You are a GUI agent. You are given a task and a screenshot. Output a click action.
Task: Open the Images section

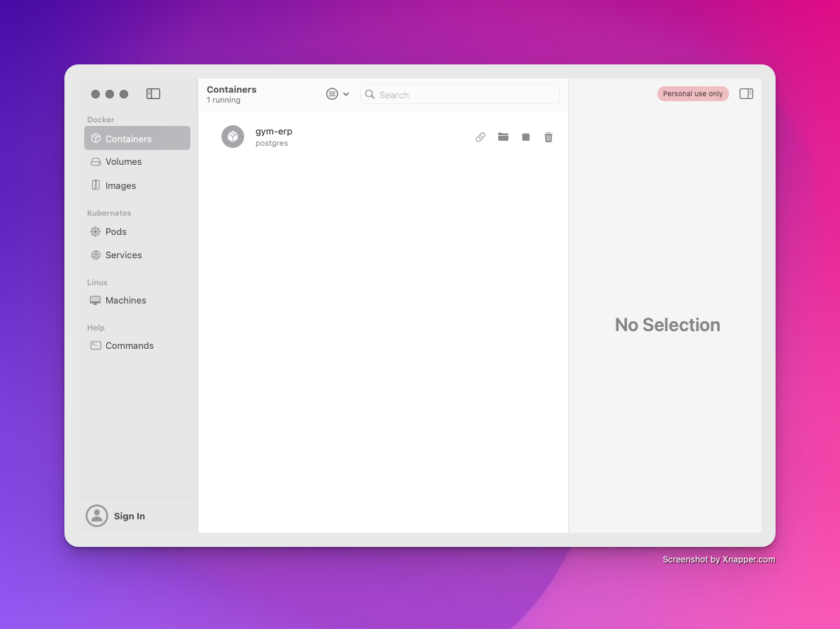tap(137, 185)
